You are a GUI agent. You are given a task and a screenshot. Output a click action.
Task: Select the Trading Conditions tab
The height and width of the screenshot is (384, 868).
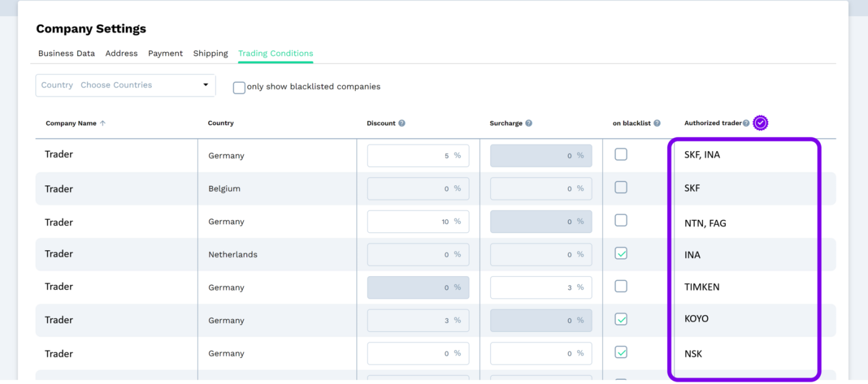(x=276, y=53)
